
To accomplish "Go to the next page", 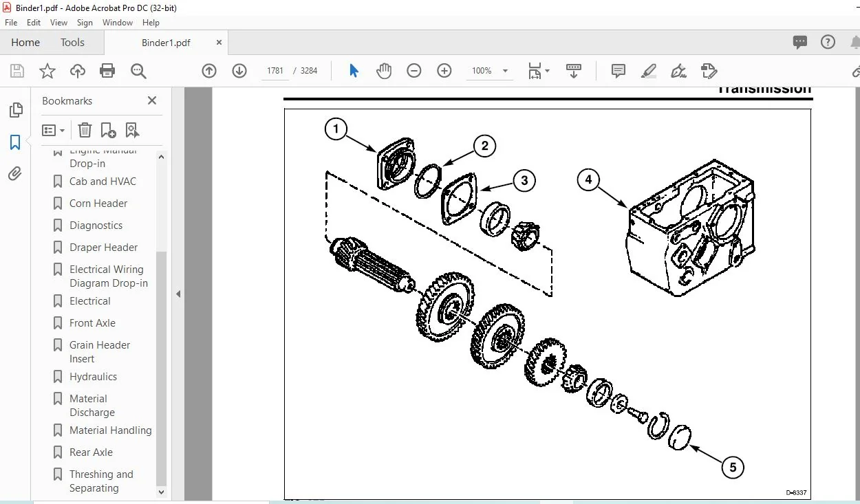I will click(239, 71).
